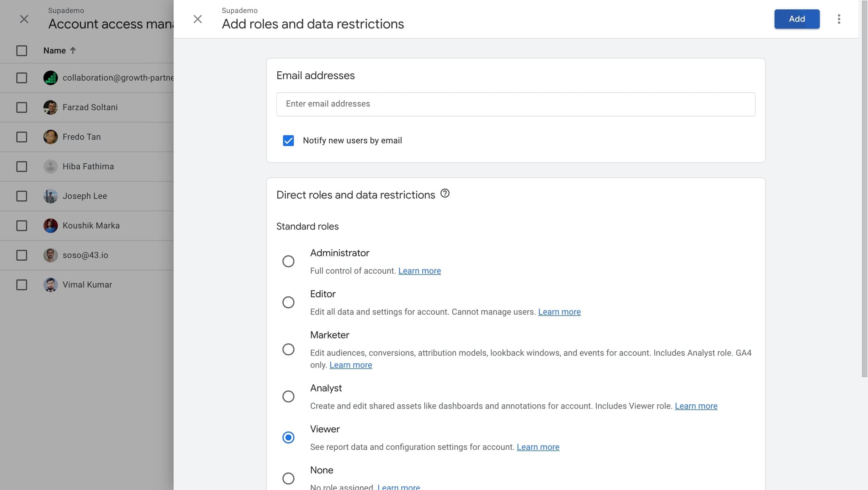Pick the Analyst role

[288, 397]
